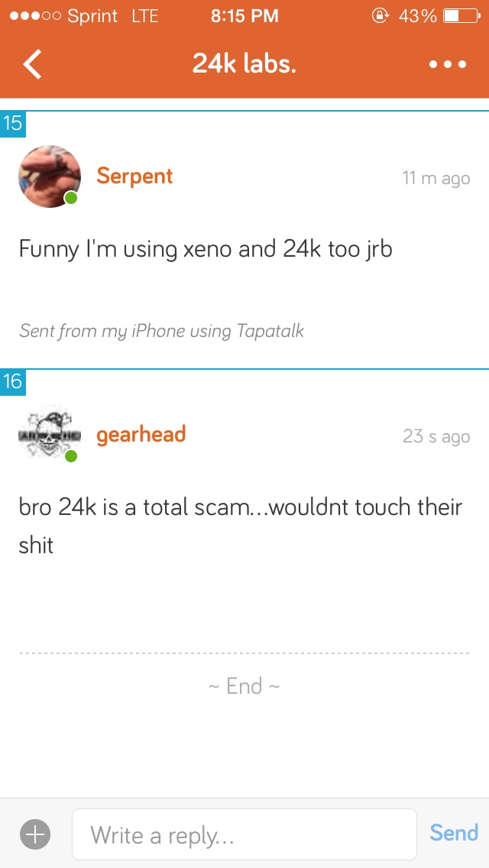
Task: Tap the 23 s ago timestamp
Action: click(x=436, y=436)
